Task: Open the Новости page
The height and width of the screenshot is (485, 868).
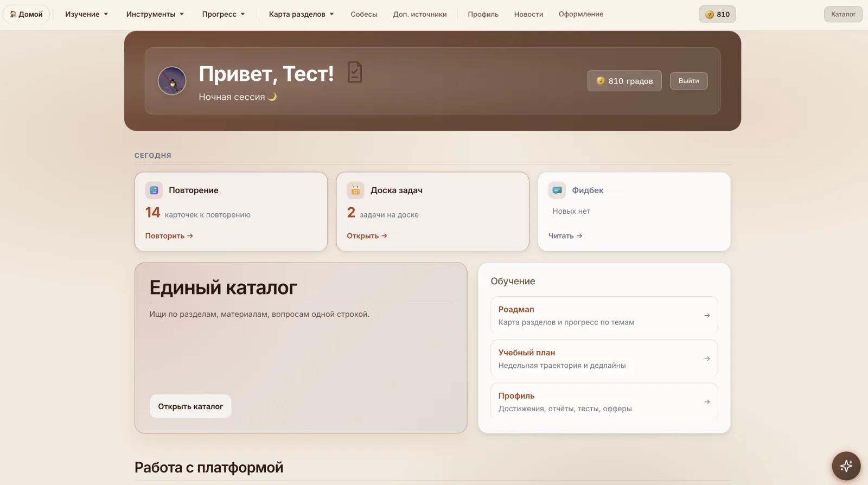Action: tap(529, 14)
